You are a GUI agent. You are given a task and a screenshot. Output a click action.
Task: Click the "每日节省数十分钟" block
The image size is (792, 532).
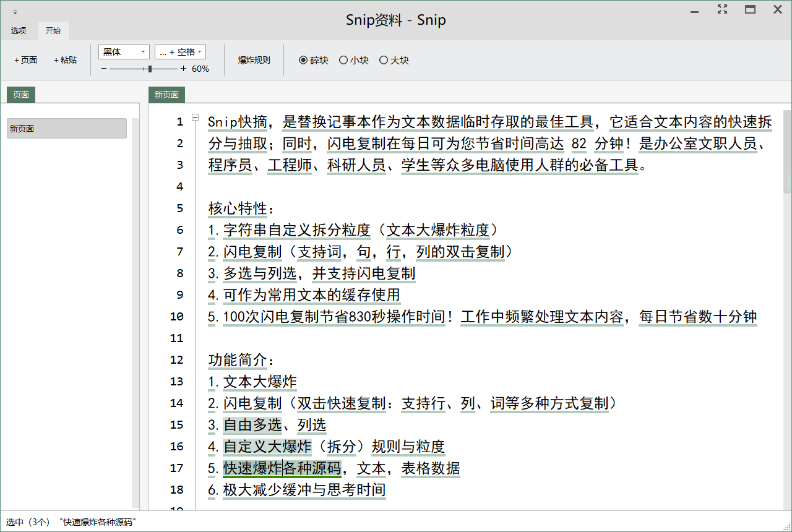(x=699, y=317)
